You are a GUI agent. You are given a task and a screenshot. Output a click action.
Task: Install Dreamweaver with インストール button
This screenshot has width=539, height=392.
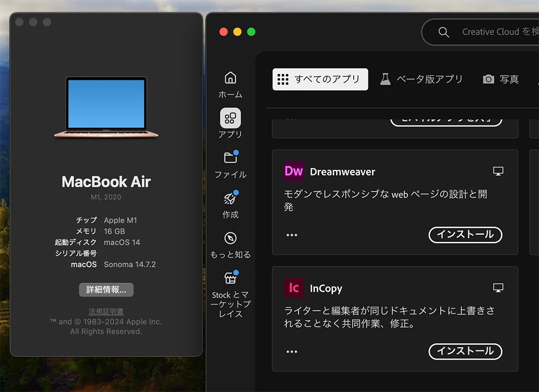tap(465, 235)
